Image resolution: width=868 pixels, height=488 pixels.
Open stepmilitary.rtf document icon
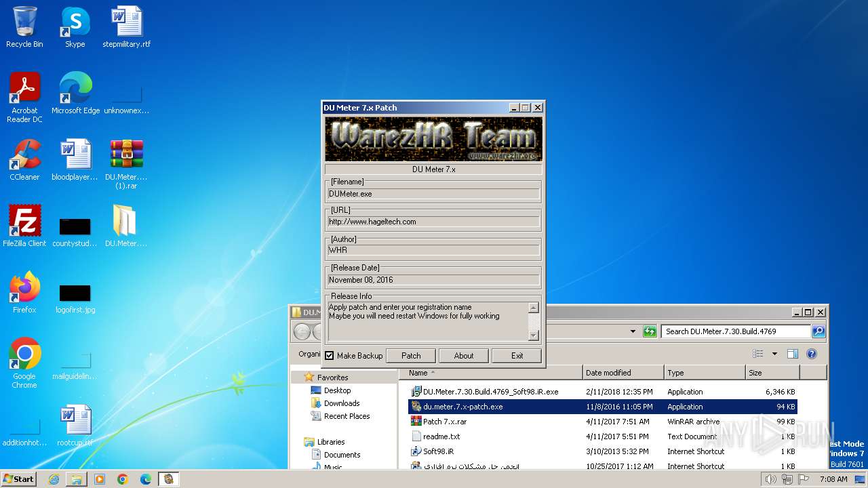126,27
